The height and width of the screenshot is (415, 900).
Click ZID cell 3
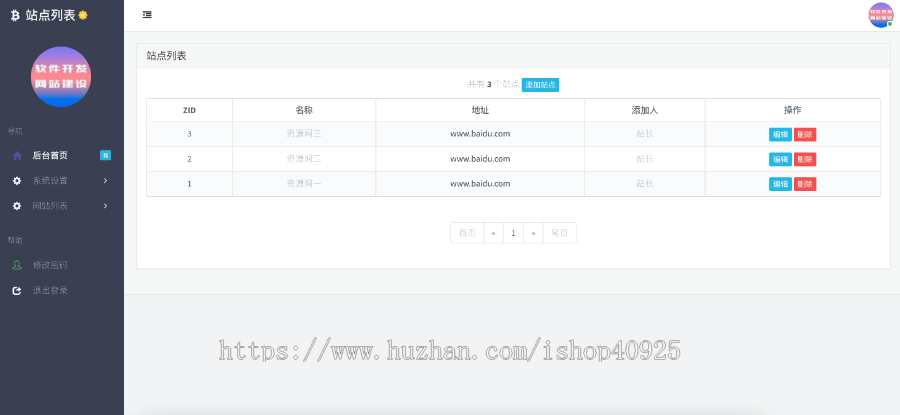189,134
